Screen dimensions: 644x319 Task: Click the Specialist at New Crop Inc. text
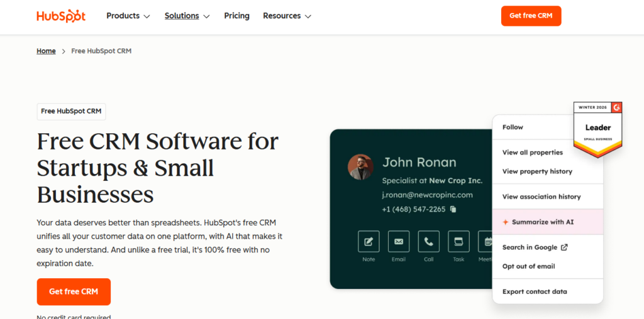[432, 181]
